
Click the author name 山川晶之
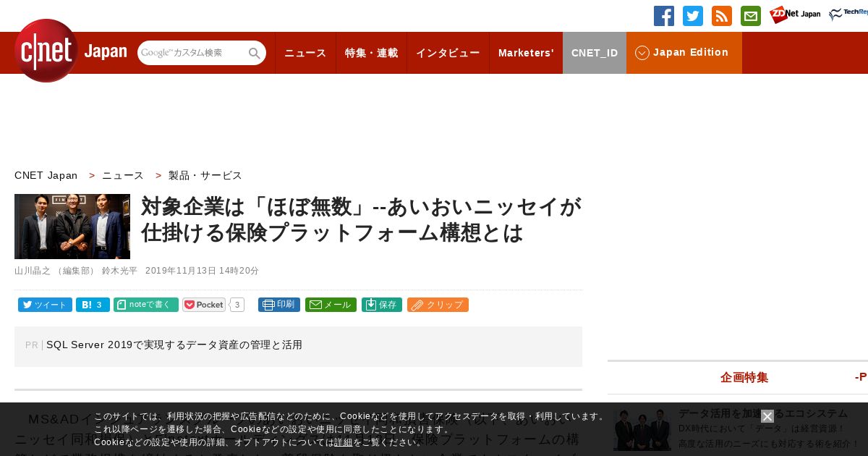click(x=33, y=271)
